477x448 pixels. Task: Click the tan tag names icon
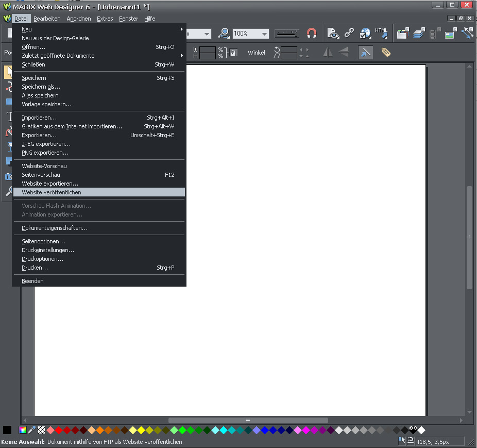(x=386, y=53)
